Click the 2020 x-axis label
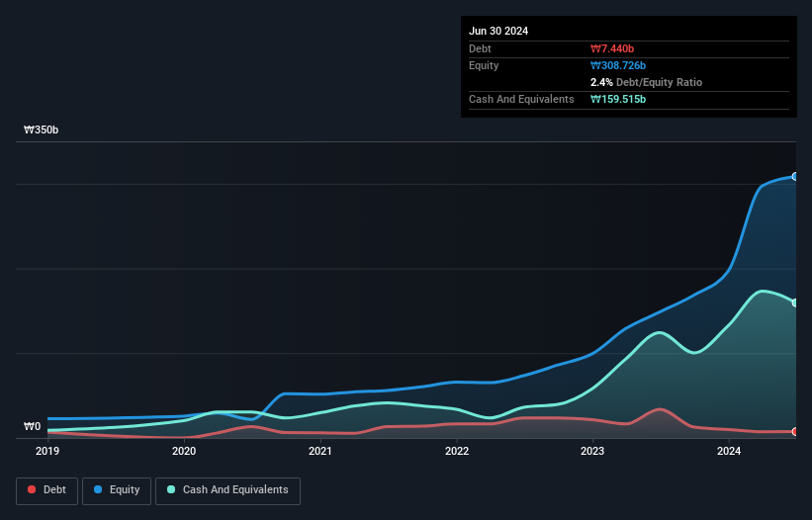Image resolution: width=812 pixels, height=520 pixels. tap(184, 451)
